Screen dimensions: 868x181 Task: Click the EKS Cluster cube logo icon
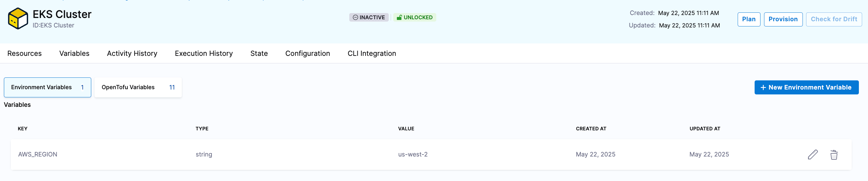pyautogui.click(x=18, y=19)
